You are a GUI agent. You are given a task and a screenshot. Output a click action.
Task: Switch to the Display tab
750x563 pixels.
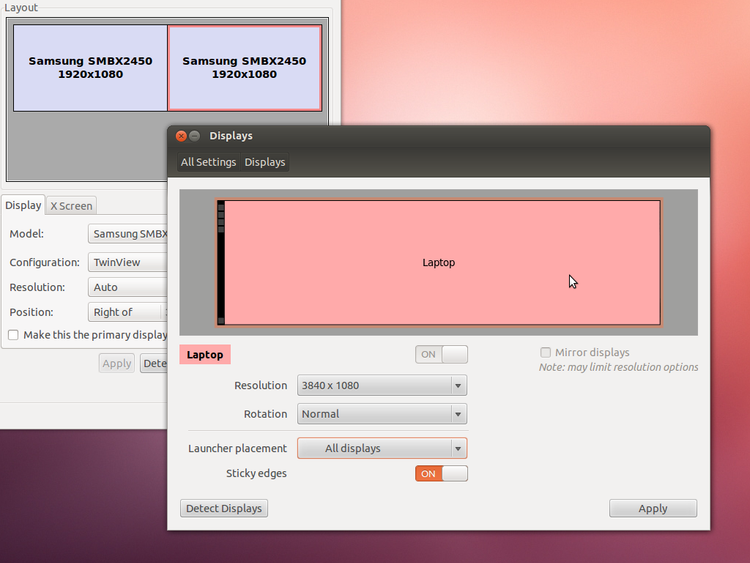coord(23,205)
